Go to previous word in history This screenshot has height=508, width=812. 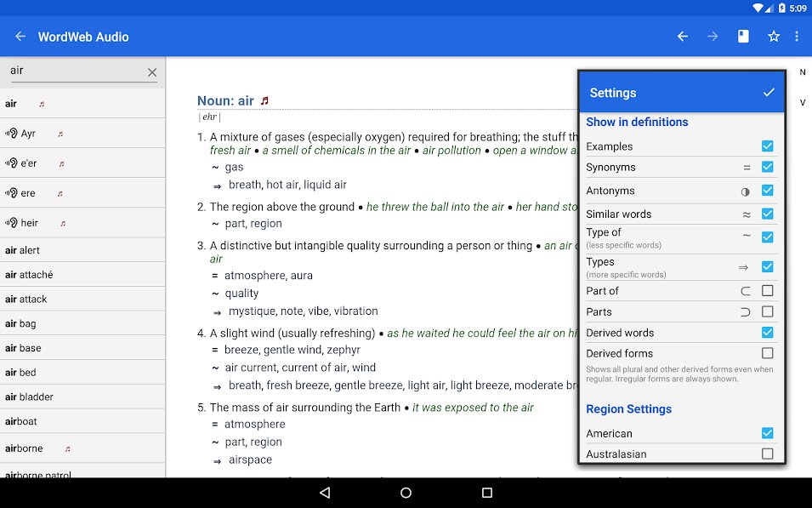[x=683, y=37]
